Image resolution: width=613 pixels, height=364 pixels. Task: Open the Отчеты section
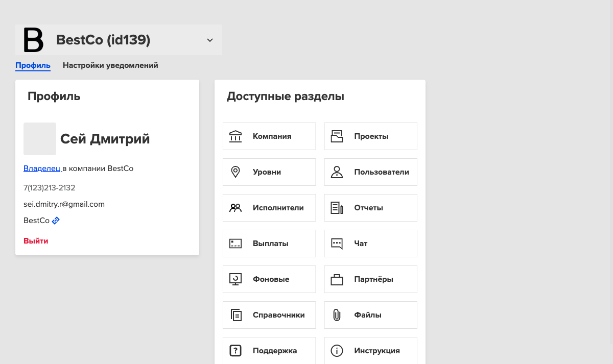(x=370, y=208)
